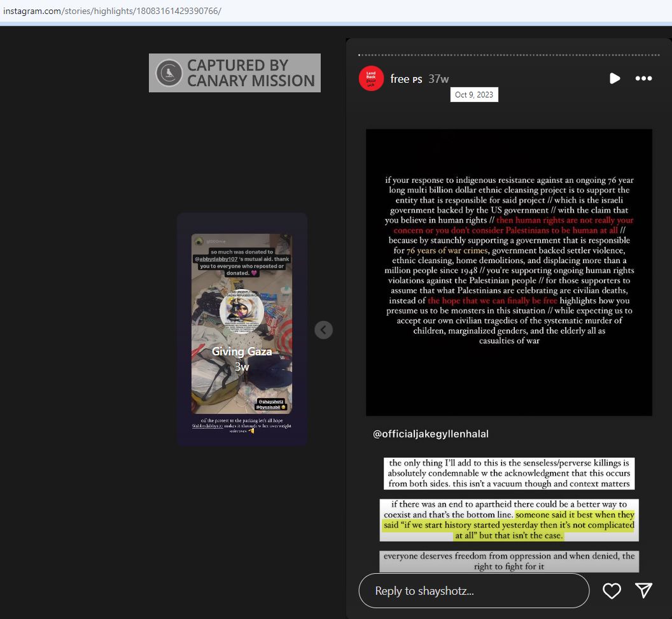The height and width of the screenshot is (619, 672).
Task: Open the "free PS" highlight title
Action: [x=406, y=79]
